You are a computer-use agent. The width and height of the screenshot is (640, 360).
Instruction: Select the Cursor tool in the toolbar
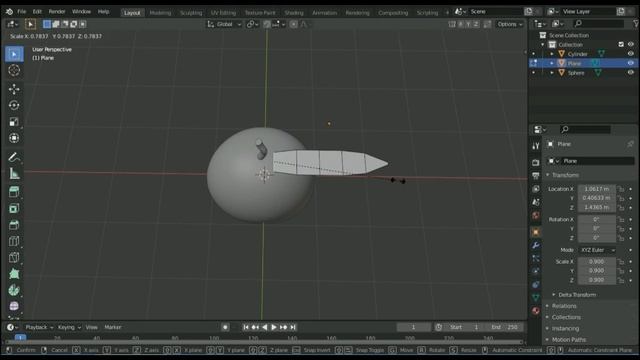point(14,70)
